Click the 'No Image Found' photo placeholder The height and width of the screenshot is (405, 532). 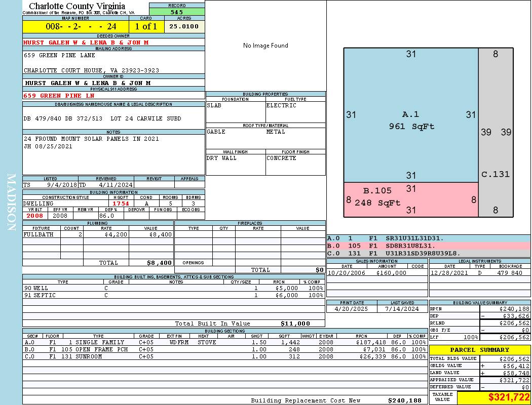(x=265, y=46)
